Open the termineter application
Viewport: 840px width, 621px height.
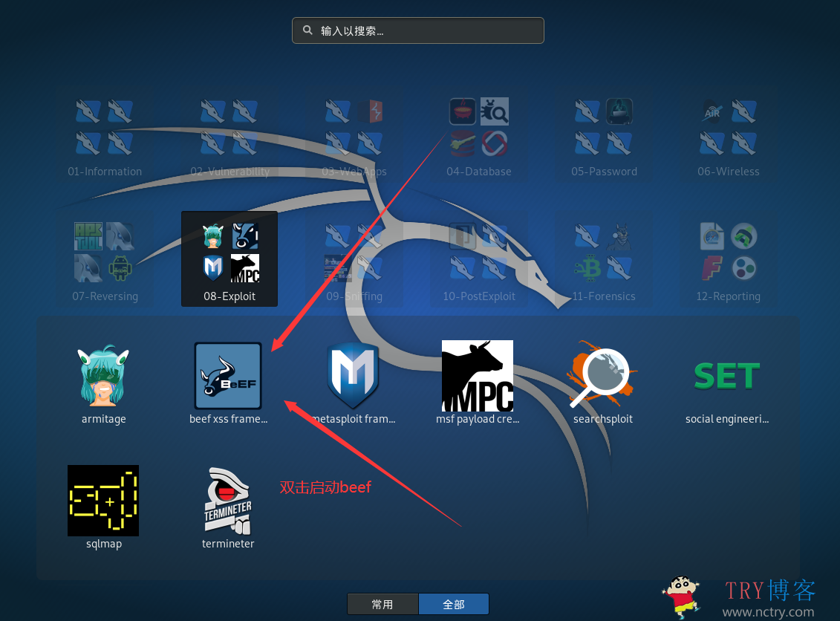click(228, 501)
